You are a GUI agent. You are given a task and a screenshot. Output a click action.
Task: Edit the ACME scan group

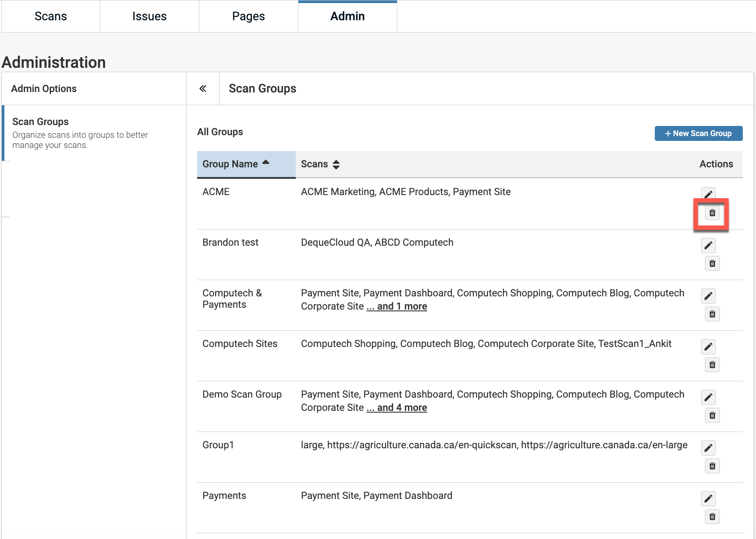(x=708, y=194)
